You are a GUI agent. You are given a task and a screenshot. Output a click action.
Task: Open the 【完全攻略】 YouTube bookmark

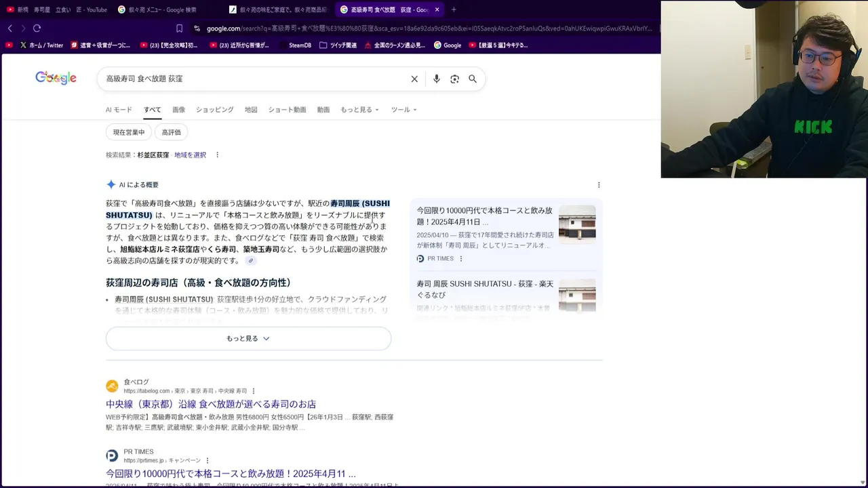(x=169, y=45)
